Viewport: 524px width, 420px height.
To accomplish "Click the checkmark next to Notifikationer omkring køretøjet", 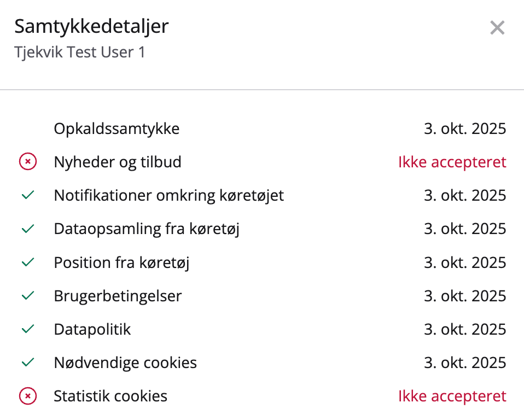I will 28,195.
